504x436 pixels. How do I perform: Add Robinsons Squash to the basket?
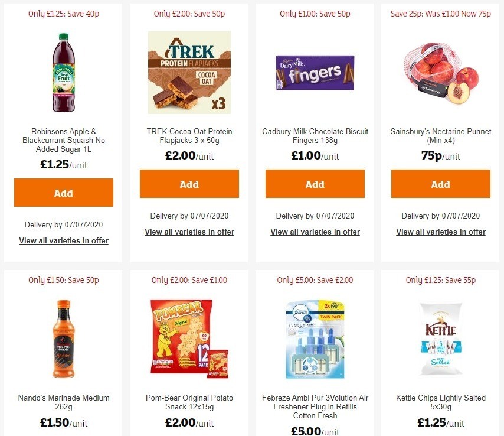pos(63,193)
